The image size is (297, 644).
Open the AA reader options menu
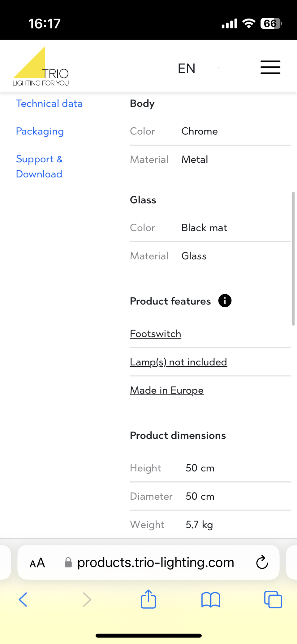pyautogui.click(x=37, y=563)
